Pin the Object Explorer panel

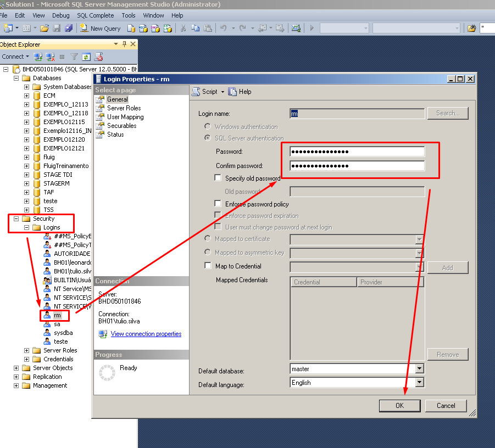(124, 44)
